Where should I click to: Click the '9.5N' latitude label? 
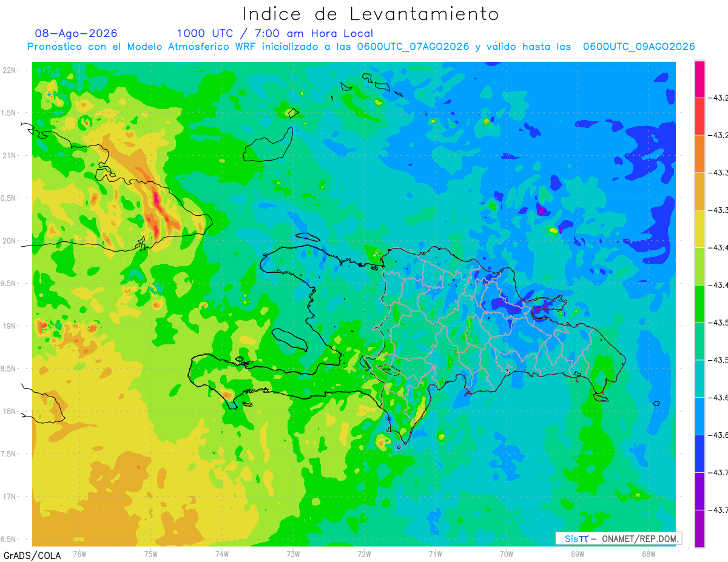(x=9, y=283)
